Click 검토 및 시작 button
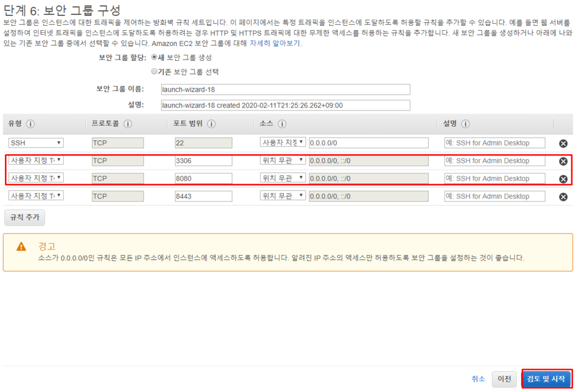This screenshot has width=575, height=392. [546, 379]
